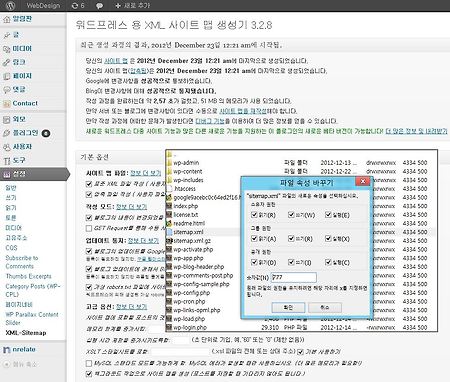Open the comments bubble icon in admin bar
Image resolution: width=450 pixels, height=382 pixels.
(99, 6)
